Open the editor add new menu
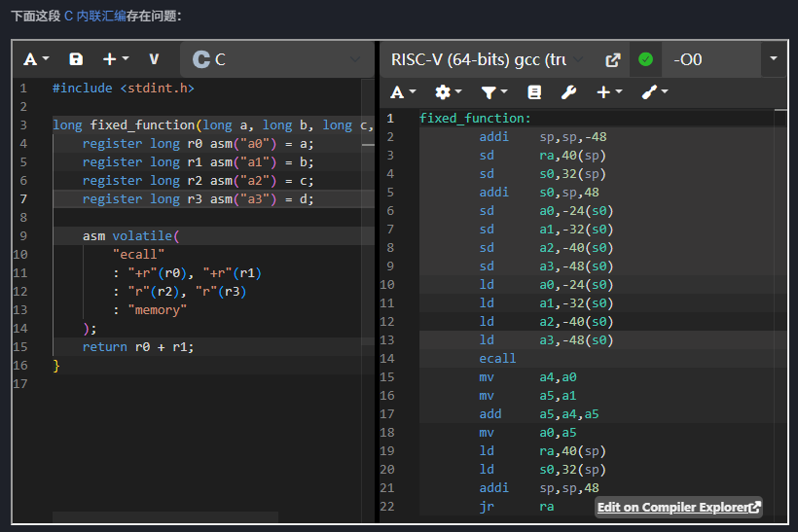The height and width of the screenshot is (532, 798). [x=116, y=59]
